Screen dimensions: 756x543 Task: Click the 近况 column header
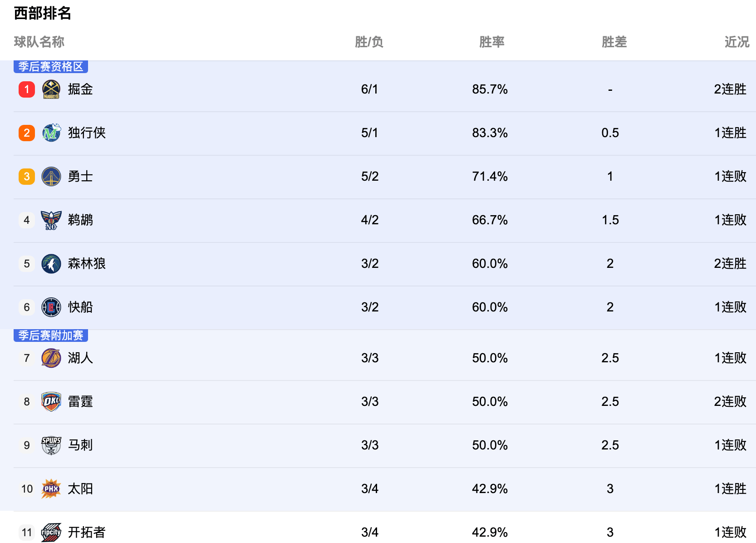click(737, 42)
